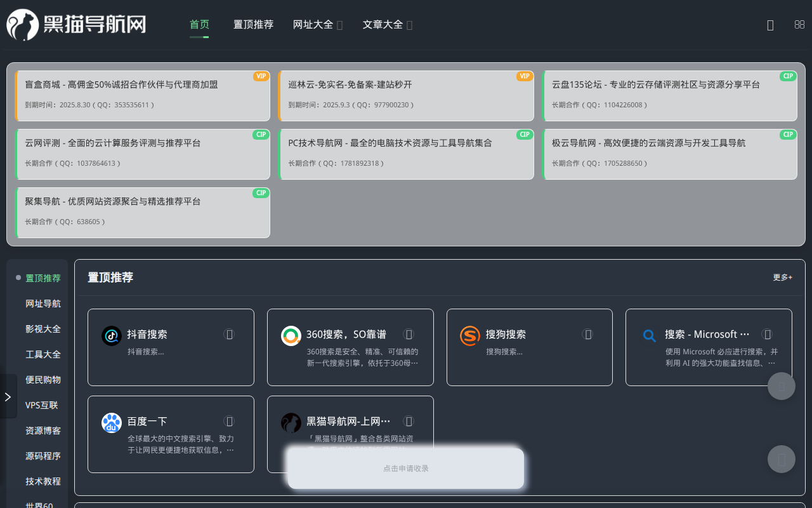Viewport: 812px width, 508px height.
Task: Open PC技术导航网 promotion card
Action: click(406, 154)
